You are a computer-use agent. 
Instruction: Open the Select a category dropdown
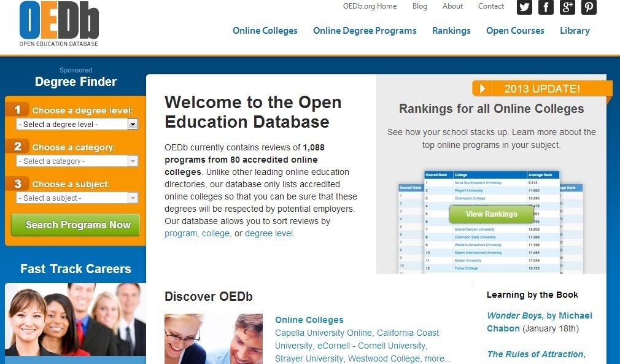click(77, 161)
